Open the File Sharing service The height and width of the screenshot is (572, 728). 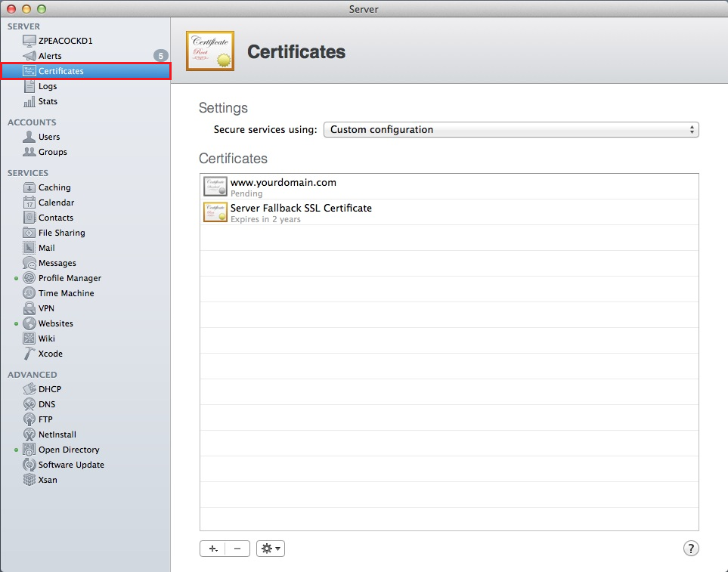pos(61,233)
